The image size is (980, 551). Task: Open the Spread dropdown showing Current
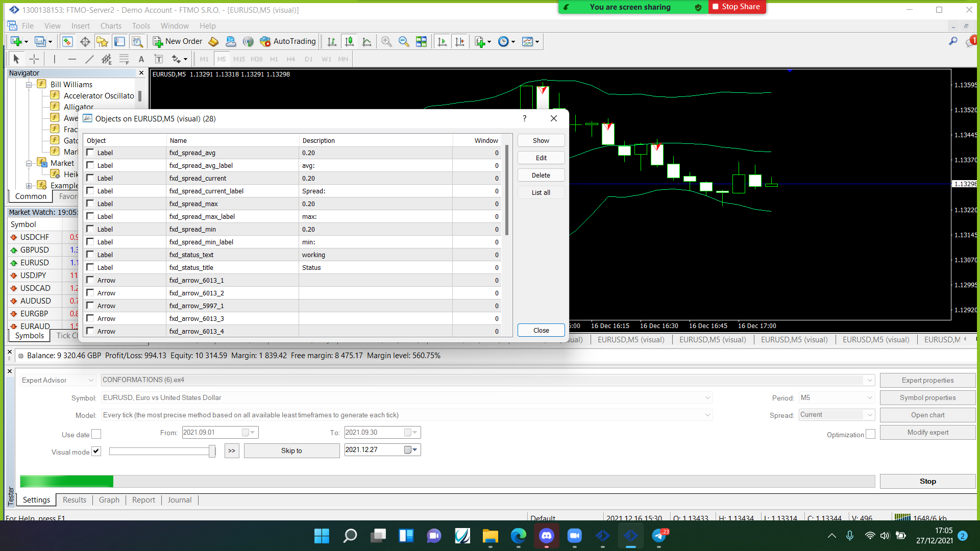tap(837, 415)
